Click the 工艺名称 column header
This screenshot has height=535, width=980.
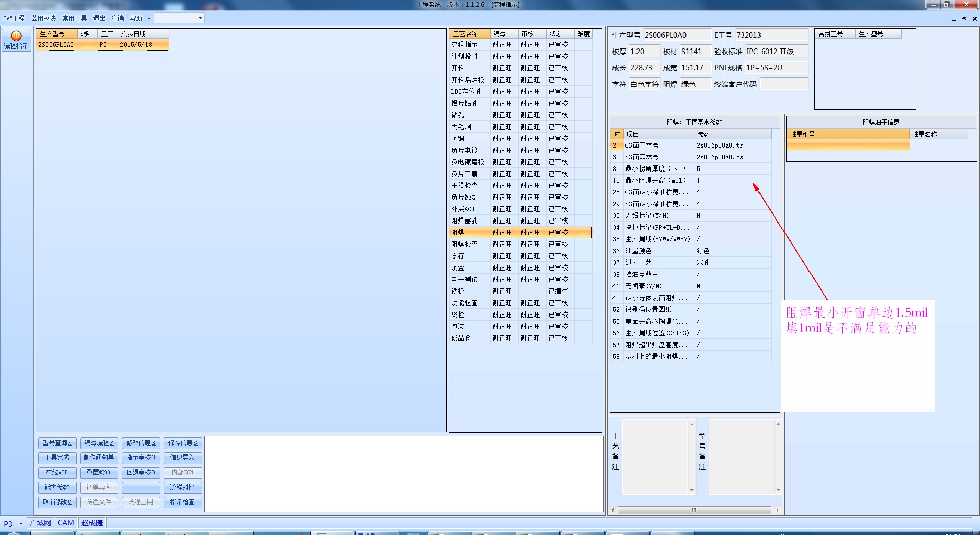coord(470,34)
